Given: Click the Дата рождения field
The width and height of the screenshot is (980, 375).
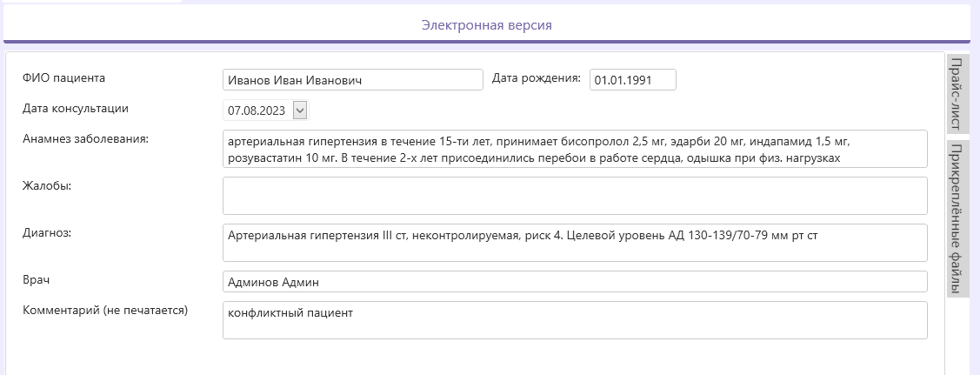Looking at the screenshot, I should [x=632, y=80].
